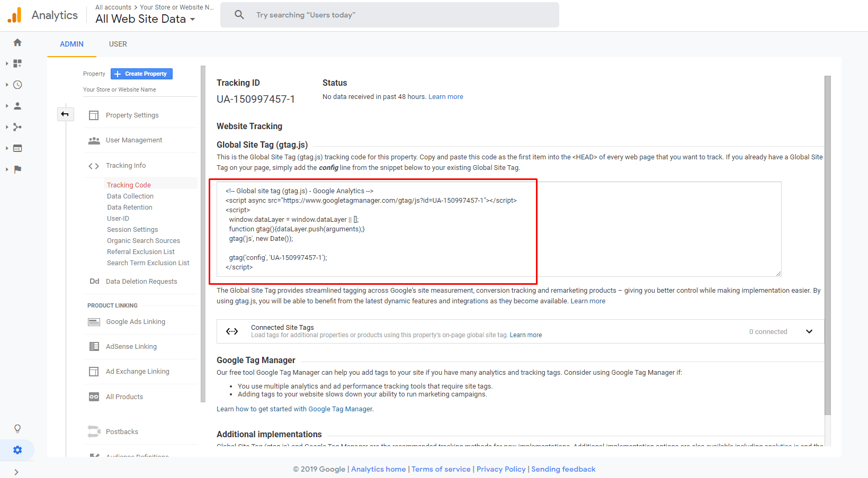Switch to the USER tab
Viewport: 868px width, 478px height.
coord(118,44)
